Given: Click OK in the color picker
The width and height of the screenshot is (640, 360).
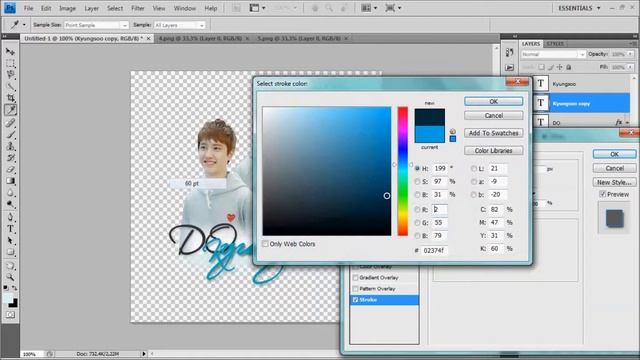Looking at the screenshot, I should point(493,101).
